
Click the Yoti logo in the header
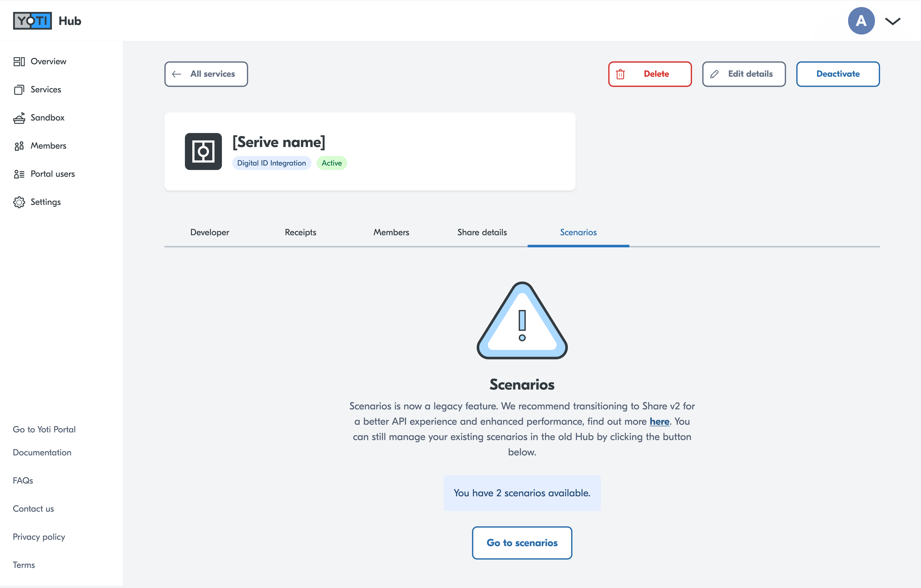(32, 21)
